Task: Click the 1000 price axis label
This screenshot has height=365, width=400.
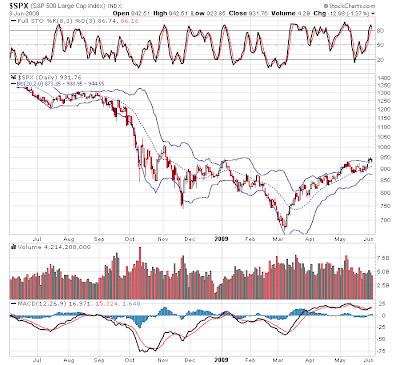Action: point(383,147)
